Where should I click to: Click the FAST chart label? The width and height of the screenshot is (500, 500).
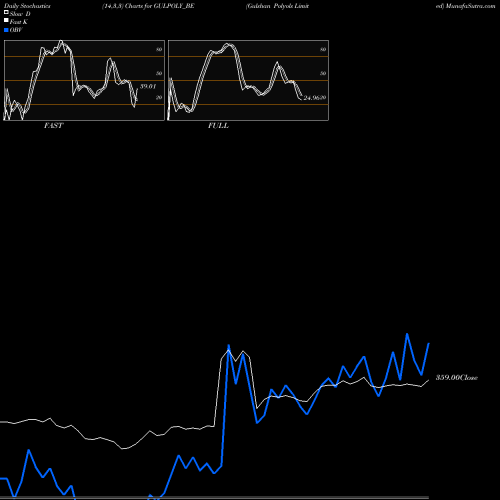click(x=53, y=126)
